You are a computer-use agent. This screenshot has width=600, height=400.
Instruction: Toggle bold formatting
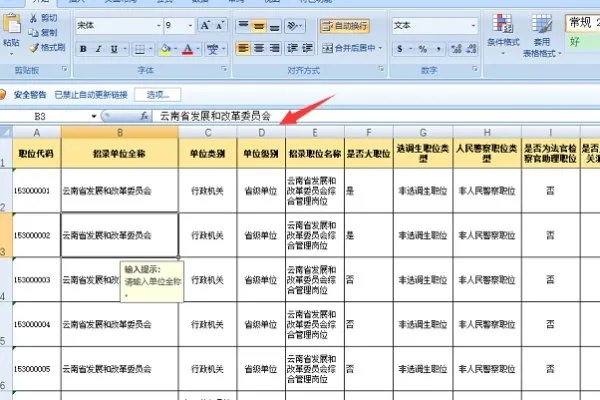pyautogui.click(x=83, y=49)
